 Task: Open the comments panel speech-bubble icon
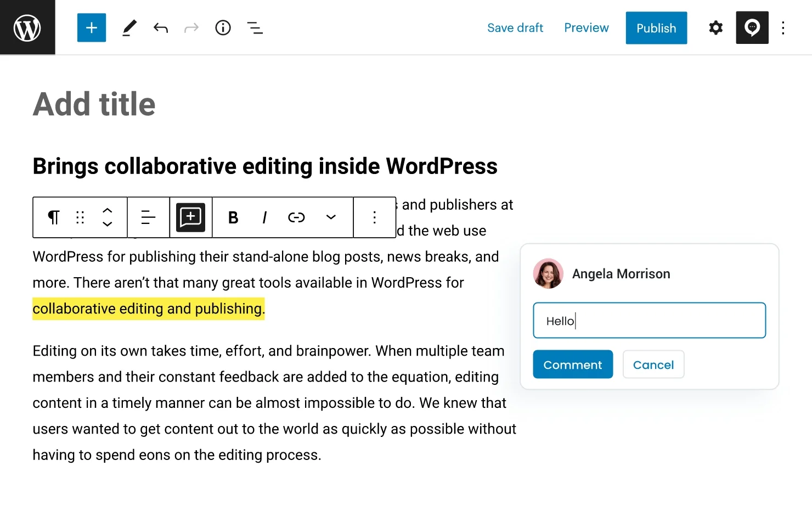752,27
